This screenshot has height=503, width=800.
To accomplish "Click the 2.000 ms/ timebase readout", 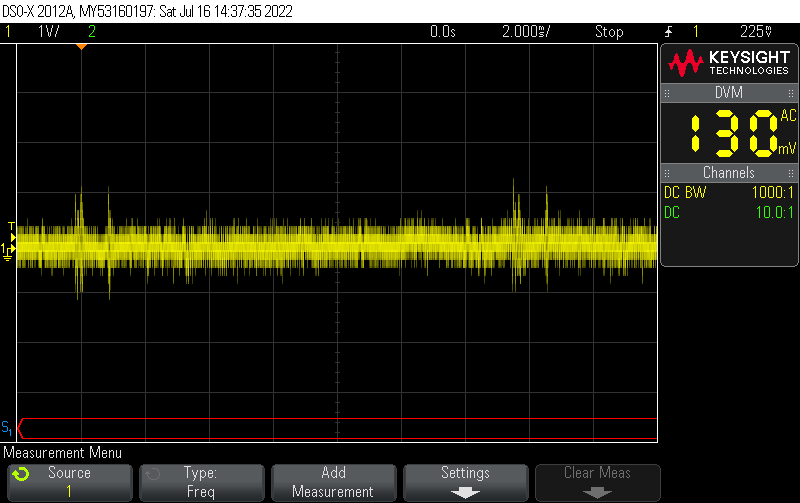I will (x=526, y=32).
